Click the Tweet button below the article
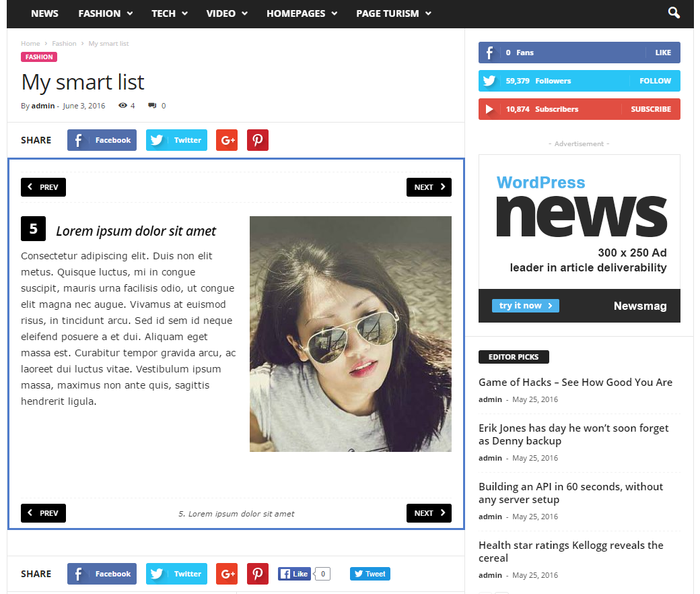This screenshot has width=700, height=594. pos(370,574)
